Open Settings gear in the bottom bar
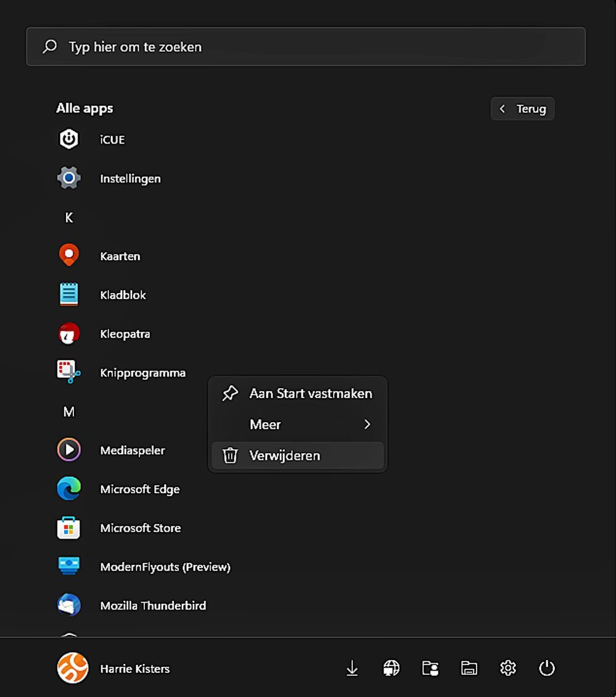The width and height of the screenshot is (616, 697). pyautogui.click(x=508, y=667)
